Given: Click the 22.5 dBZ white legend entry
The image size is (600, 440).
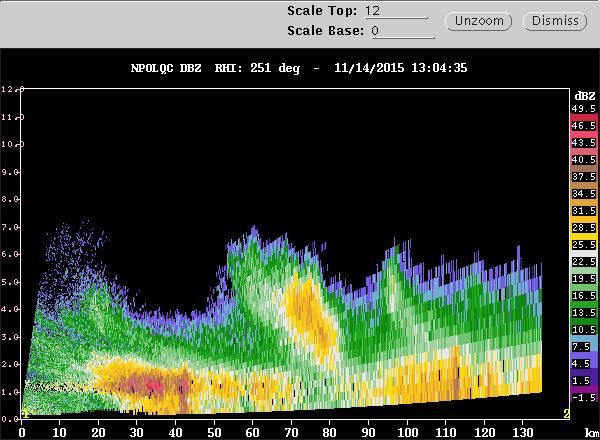Looking at the screenshot, I should (x=583, y=262).
